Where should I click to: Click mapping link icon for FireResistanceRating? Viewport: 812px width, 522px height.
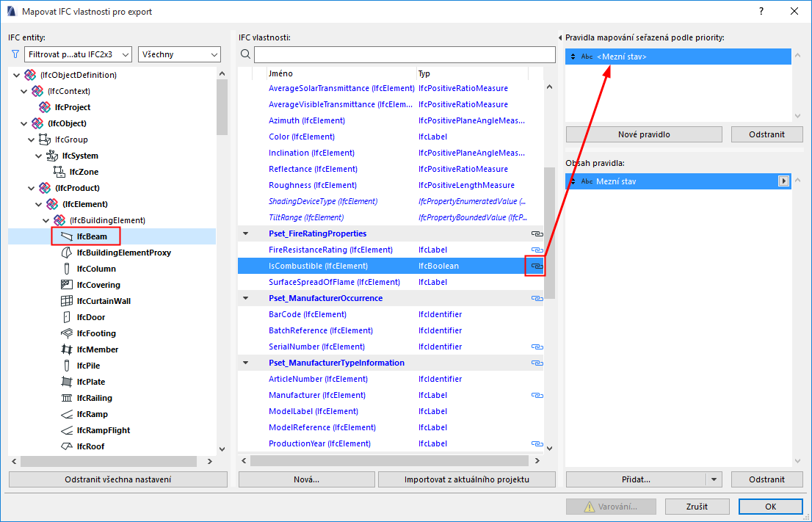click(537, 250)
